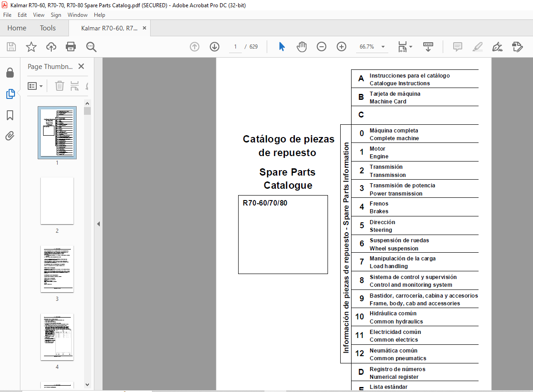Collapse the navigation pane with side arrow
Screen dimensions: 533x392
(x=98, y=224)
